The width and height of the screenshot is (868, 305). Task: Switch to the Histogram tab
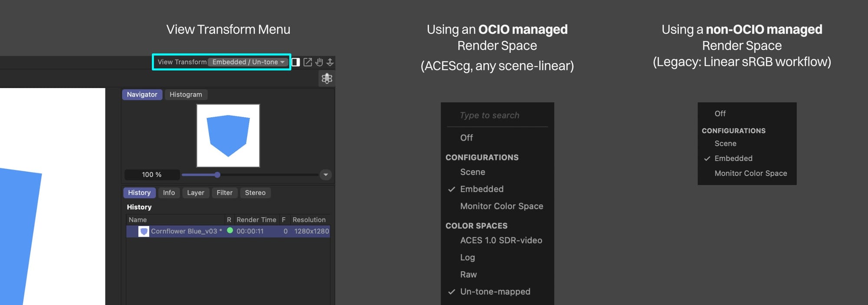click(186, 95)
